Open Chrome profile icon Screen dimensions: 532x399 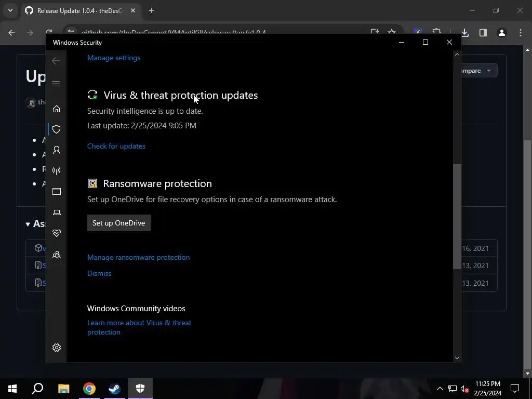point(501,33)
